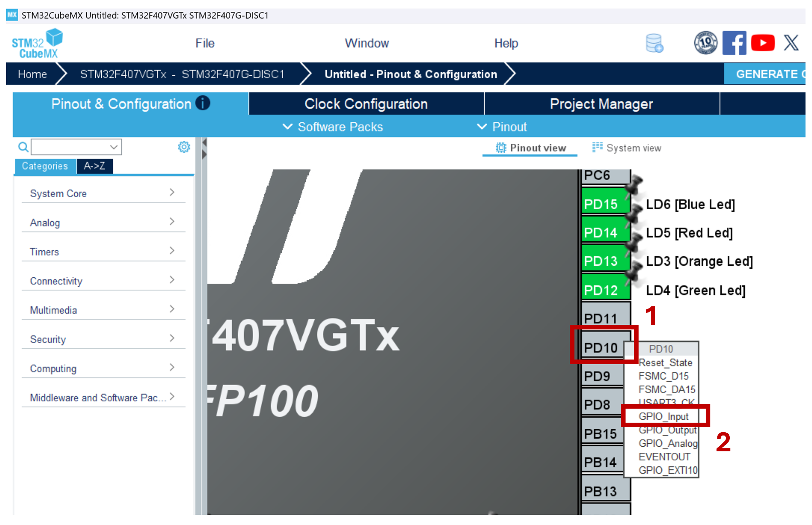Switch to the Clock Configuration tab
Viewport: 812px width, 525px height.
(x=366, y=104)
